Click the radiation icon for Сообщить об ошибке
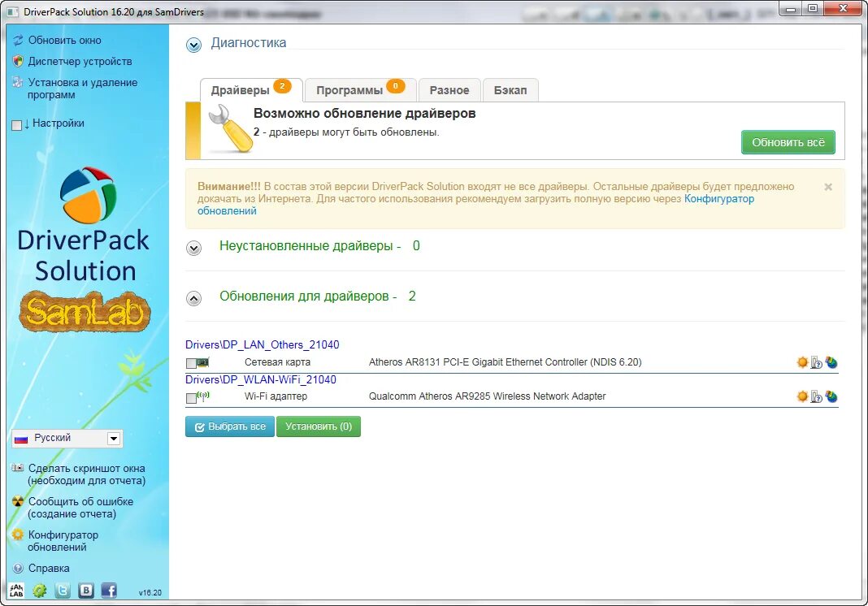The height and width of the screenshot is (606, 868). [18, 501]
